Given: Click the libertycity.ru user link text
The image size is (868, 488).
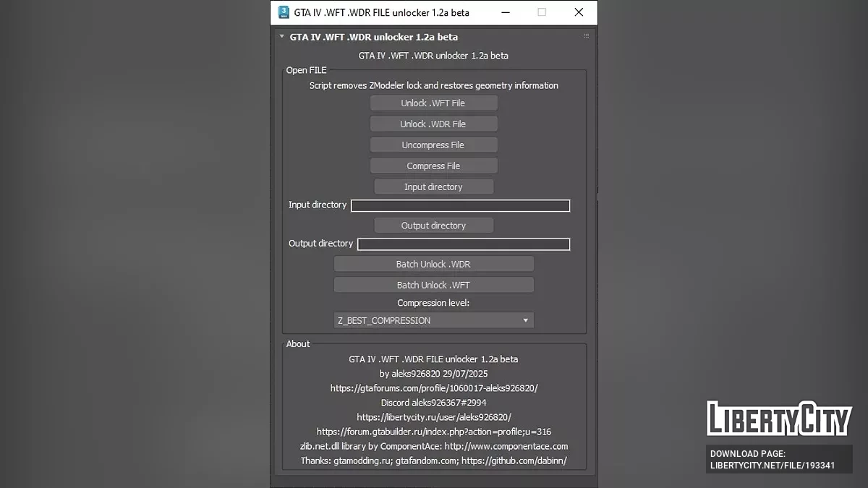Looking at the screenshot, I should (434, 417).
